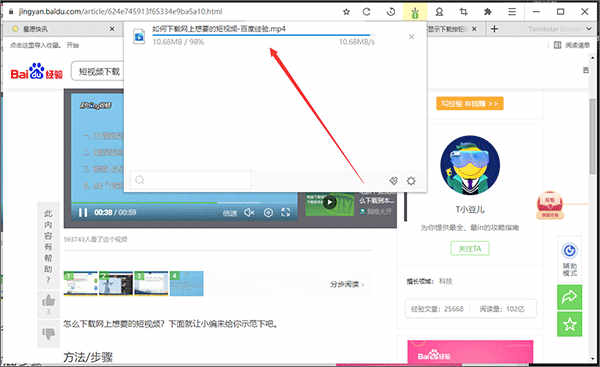Toggle video mute speaker icon
This screenshot has width=600, height=367.
pos(249,212)
